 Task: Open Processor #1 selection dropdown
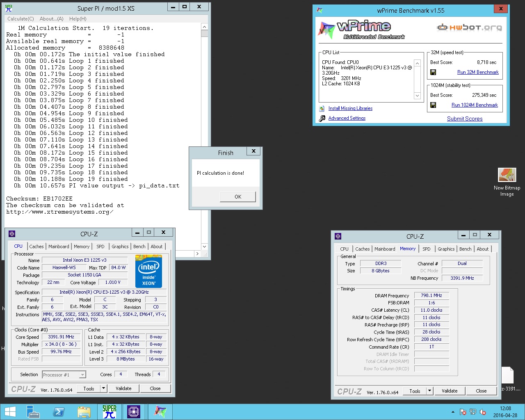pos(64,374)
